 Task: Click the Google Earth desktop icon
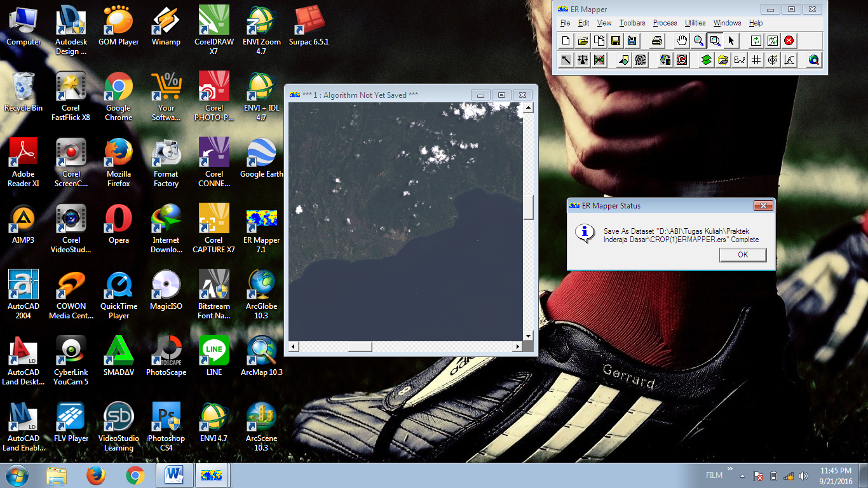pos(261,158)
